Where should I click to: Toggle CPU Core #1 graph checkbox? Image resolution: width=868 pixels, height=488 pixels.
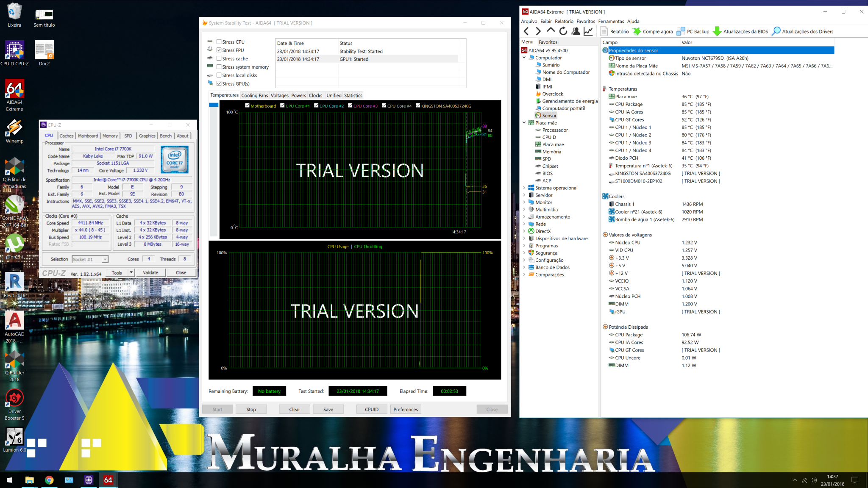click(x=282, y=105)
